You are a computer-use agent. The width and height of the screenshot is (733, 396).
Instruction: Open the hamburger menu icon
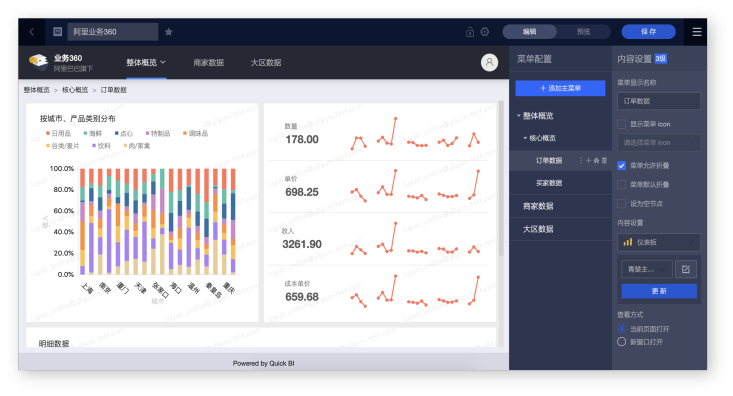point(697,32)
